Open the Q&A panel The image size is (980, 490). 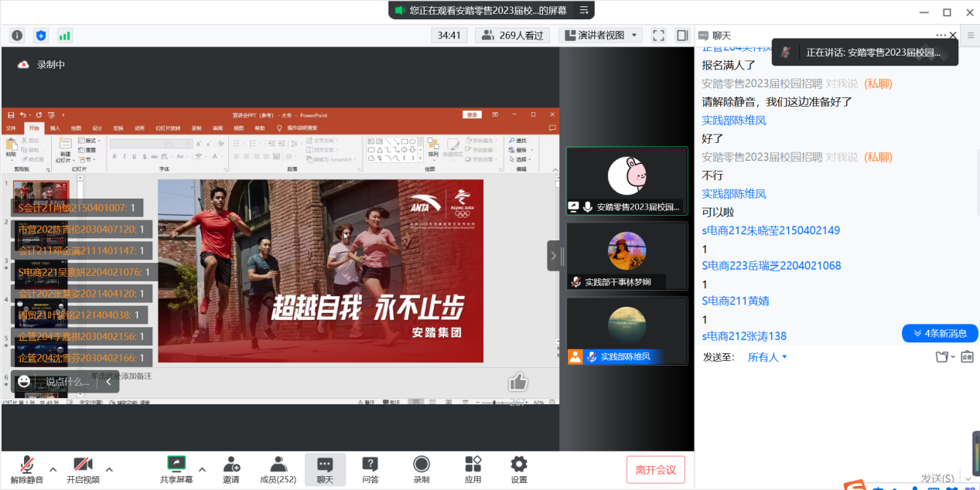pos(370,468)
